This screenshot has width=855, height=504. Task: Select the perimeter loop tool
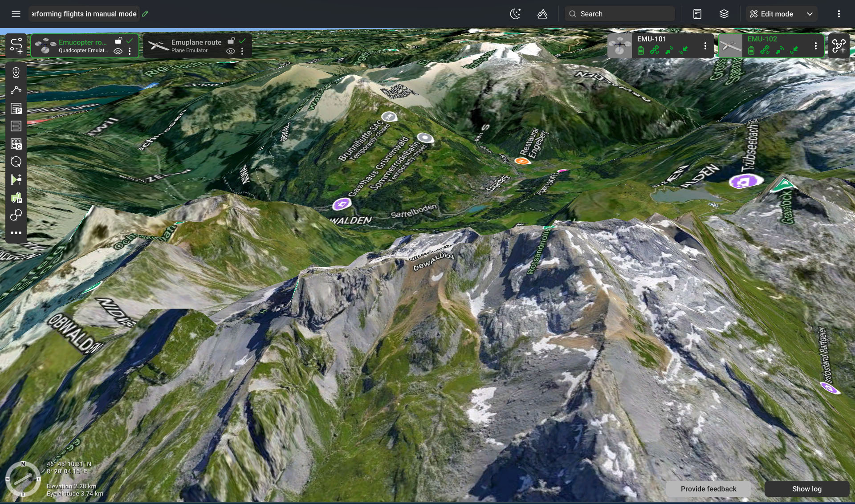point(16,215)
